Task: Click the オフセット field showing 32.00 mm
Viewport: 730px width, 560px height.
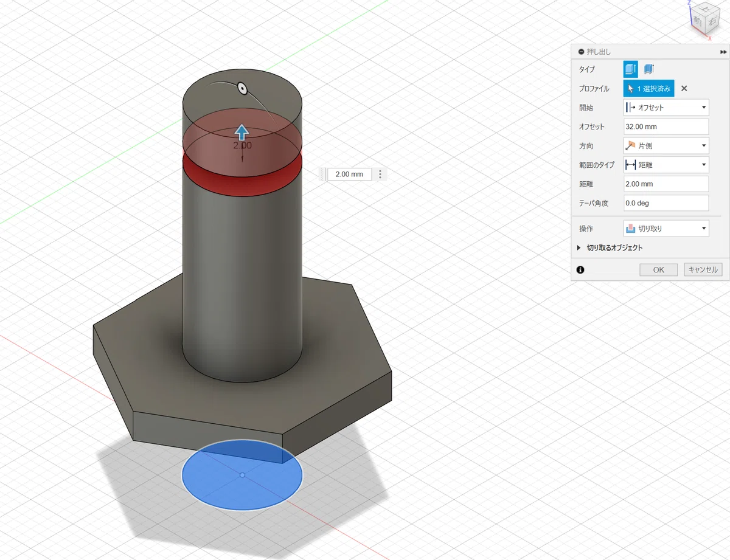Action: point(666,127)
